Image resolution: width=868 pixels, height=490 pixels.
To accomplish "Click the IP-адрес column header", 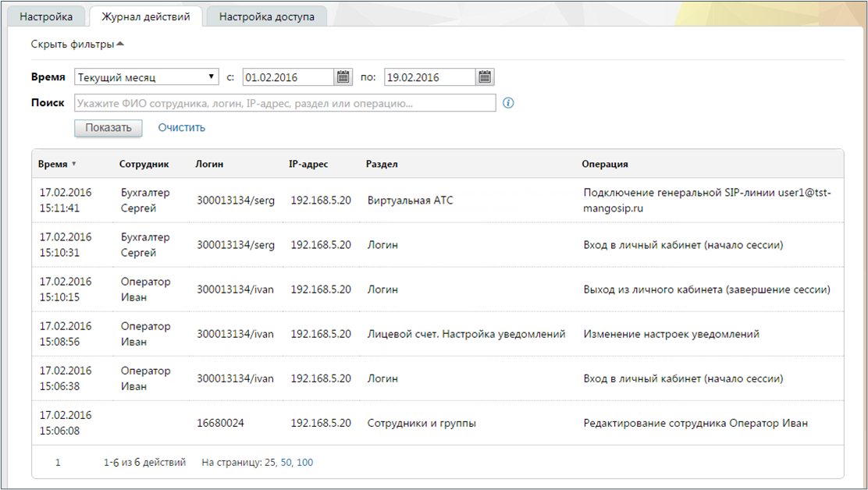I will (308, 165).
